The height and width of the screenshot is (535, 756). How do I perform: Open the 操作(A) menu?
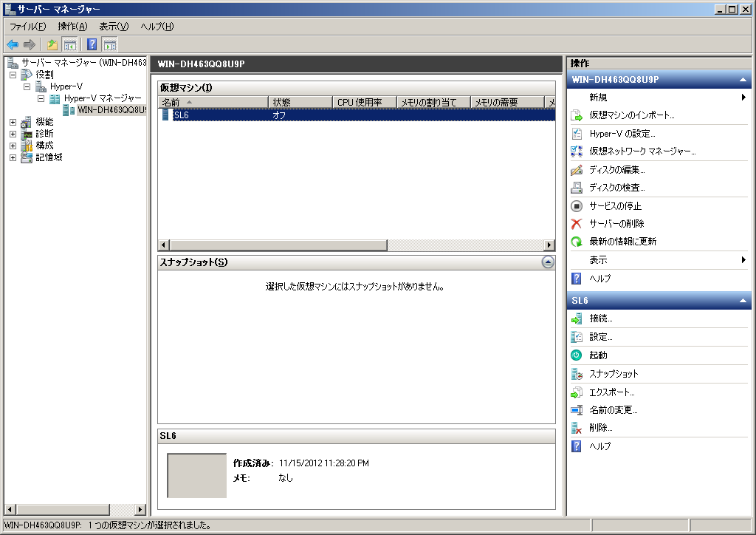(x=72, y=27)
